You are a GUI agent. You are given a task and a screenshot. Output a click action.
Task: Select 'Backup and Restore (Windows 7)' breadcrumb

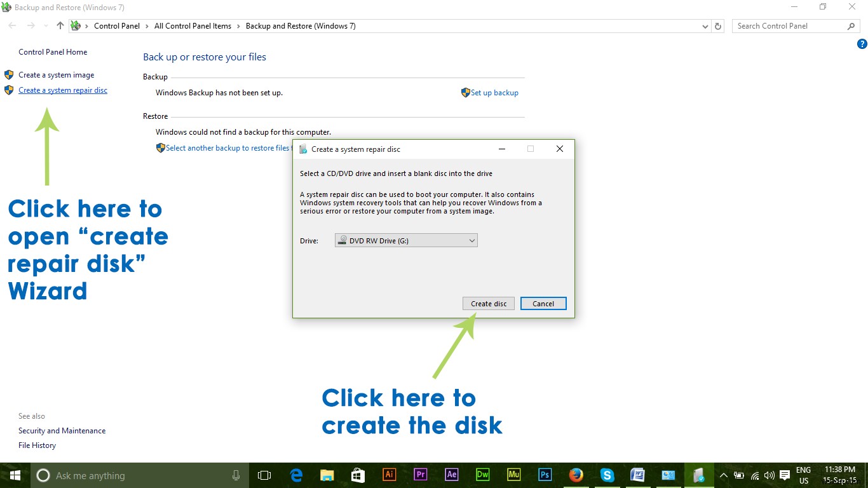pos(301,26)
